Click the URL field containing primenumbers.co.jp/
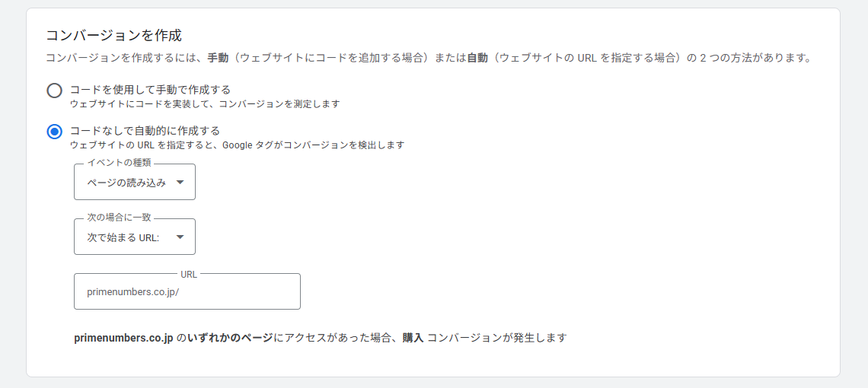Screen dimensions: 868x388 187,291
